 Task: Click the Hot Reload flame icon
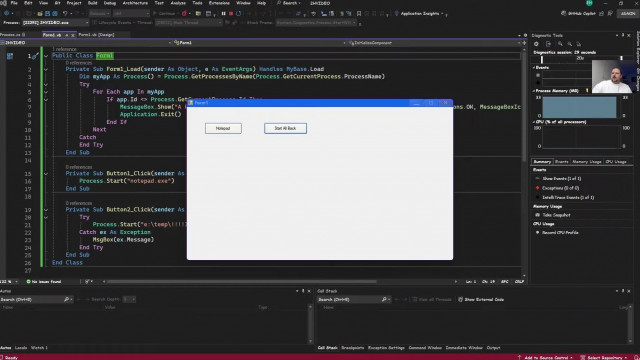tap(184, 13)
